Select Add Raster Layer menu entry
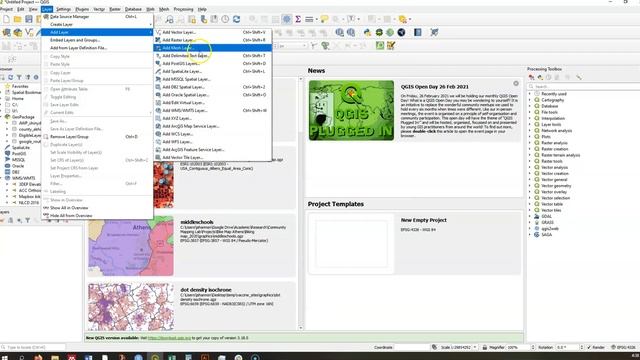This screenshot has height=360, width=640. [212, 40]
